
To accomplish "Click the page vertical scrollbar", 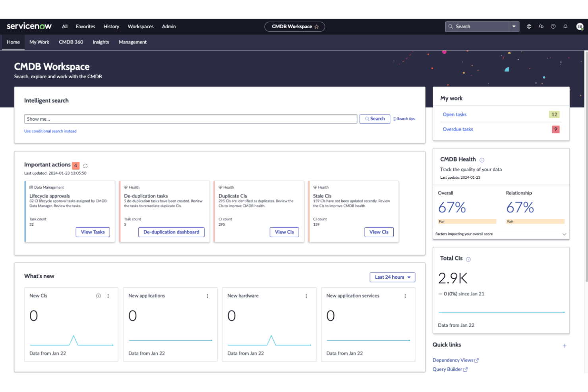I will (x=586, y=167).
